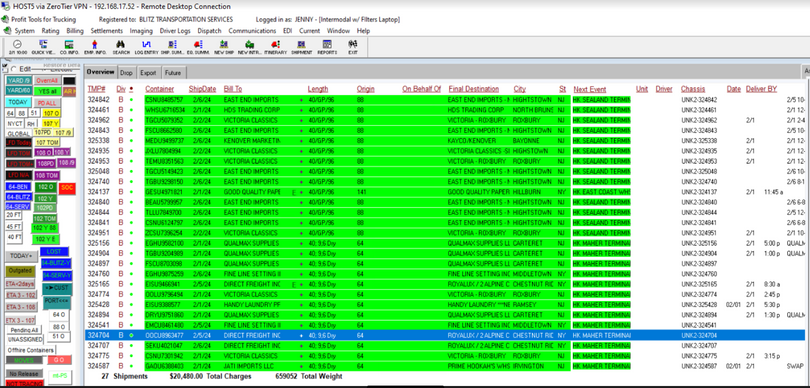Open the Driver Logs menu

(x=175, y=31)
